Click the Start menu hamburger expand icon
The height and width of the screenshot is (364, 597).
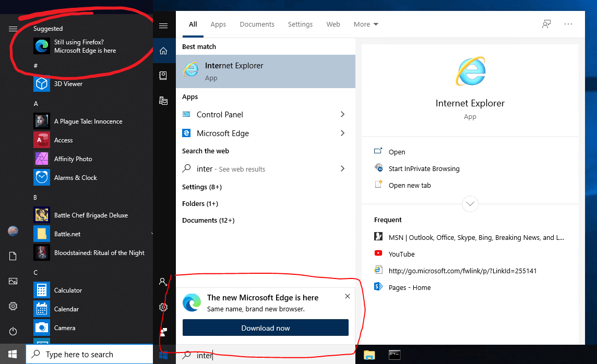tap(13, 29)
